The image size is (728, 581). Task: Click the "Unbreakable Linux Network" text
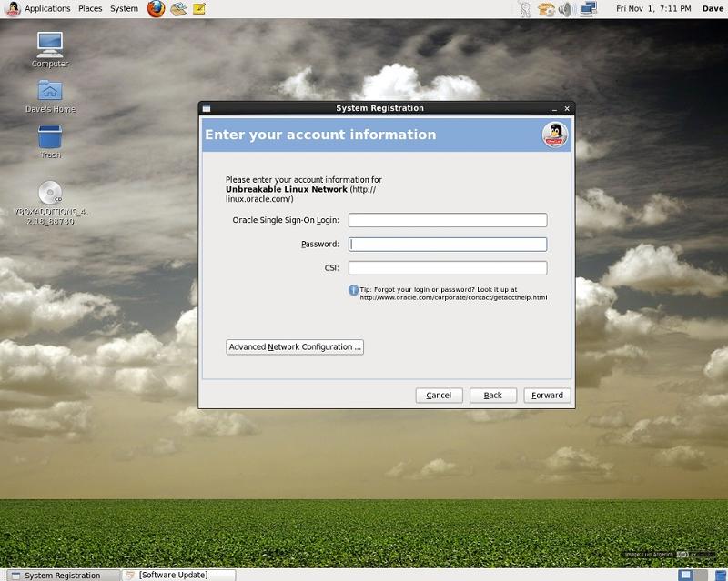pyautogui.click(x=287, y=189)
